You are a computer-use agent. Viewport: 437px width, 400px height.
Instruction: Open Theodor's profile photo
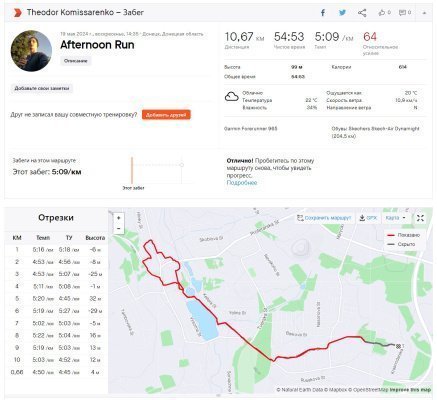coord(31,51)
